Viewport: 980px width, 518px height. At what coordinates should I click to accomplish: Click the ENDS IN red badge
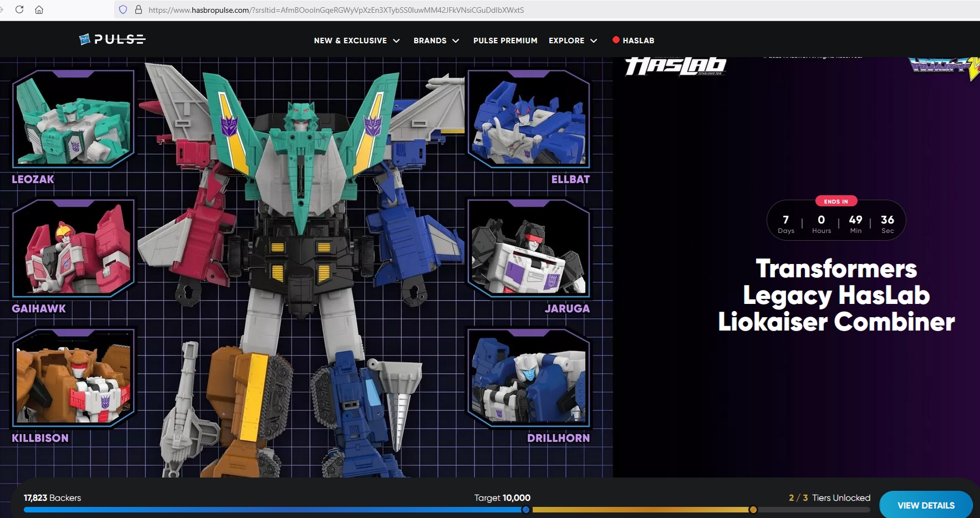pos(836,201)
